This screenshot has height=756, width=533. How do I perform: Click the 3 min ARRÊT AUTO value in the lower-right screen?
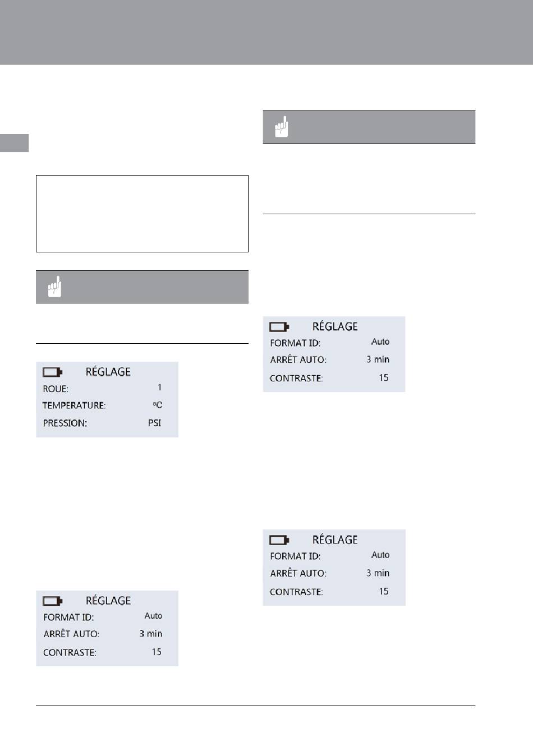coord(378,573)
